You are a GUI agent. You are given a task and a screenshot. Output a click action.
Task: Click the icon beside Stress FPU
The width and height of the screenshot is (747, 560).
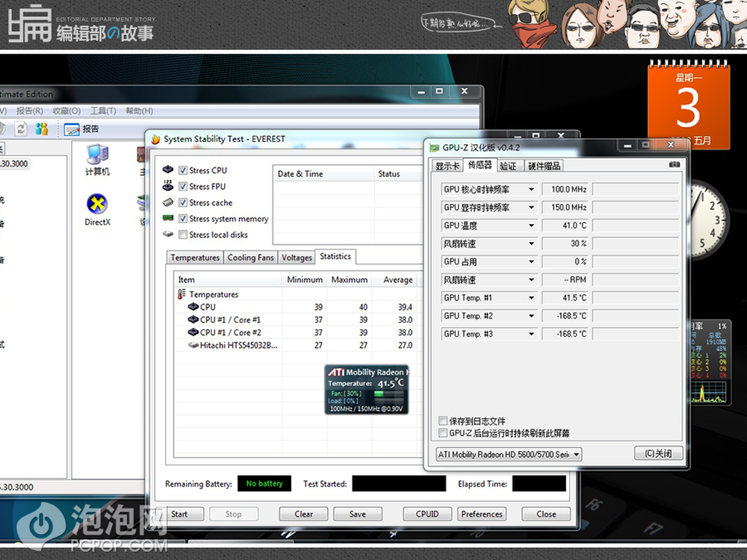click(x=167, y=185)
